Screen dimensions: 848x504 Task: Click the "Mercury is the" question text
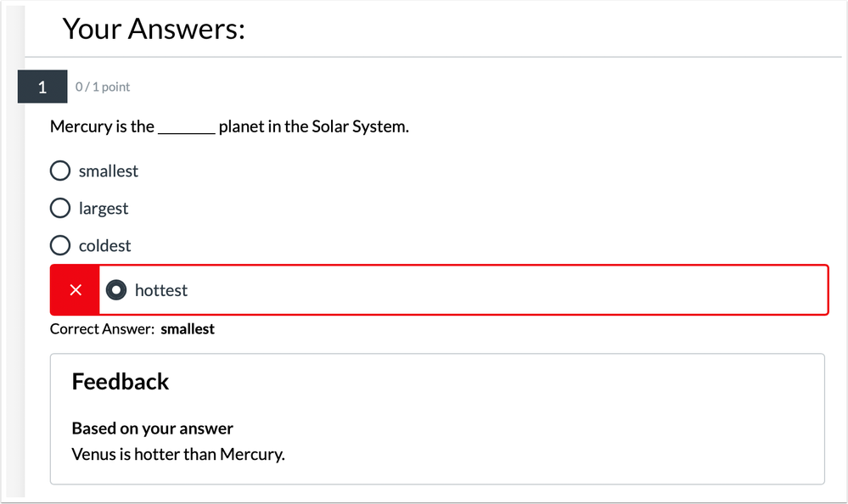click(102, 127)
